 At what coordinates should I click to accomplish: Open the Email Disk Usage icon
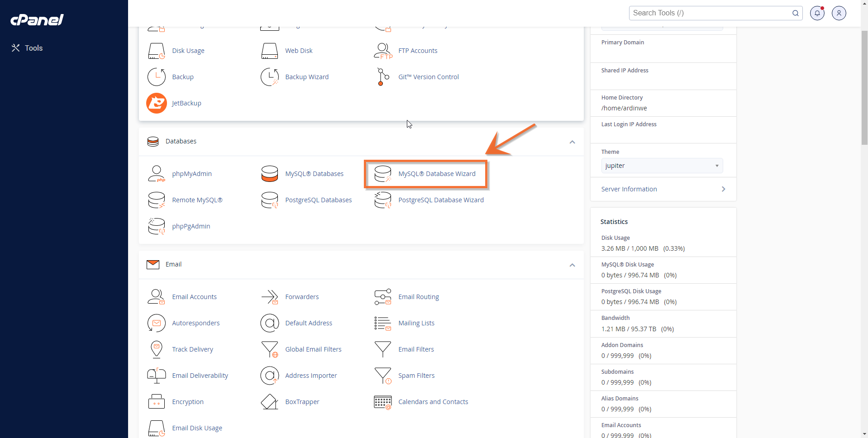pos(157,428)
